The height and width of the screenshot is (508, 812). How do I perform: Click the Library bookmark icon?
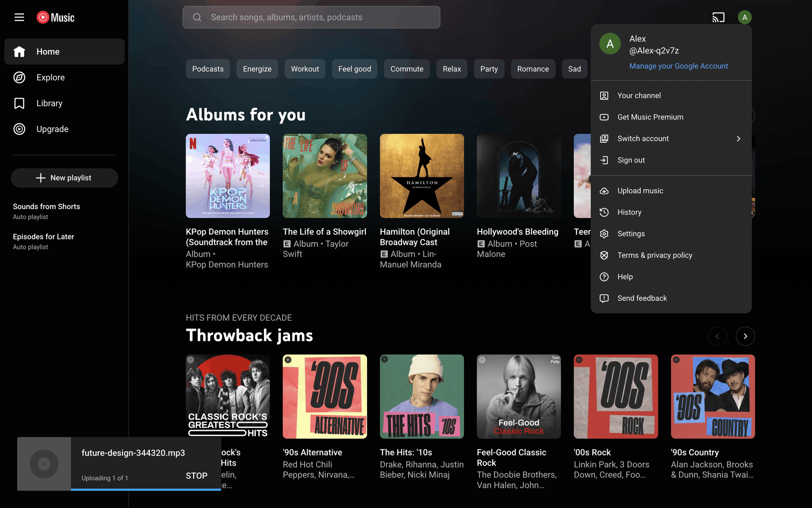[x=19, y=103]
